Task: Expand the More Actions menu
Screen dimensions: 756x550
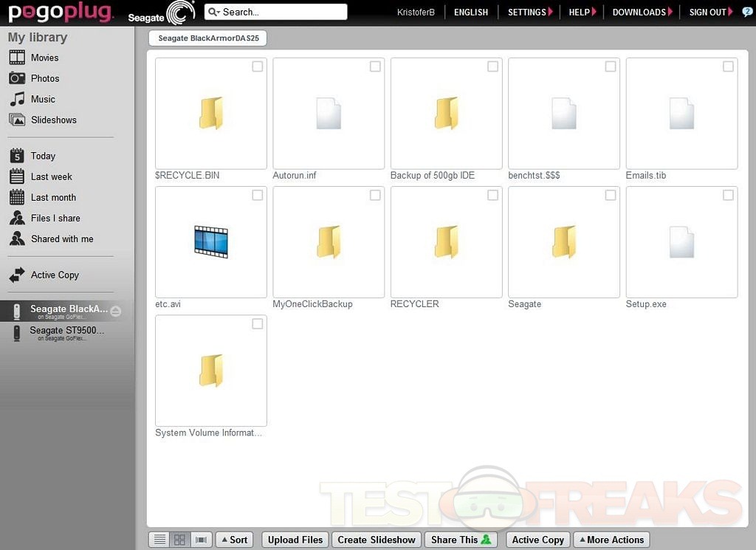Action: pos(611,540)
